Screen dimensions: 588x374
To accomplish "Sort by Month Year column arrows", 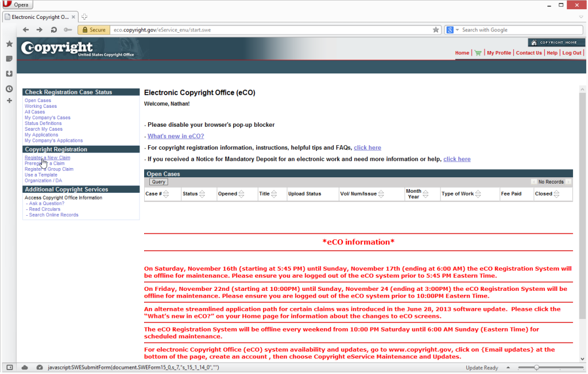I will pyautogui.click(x=425, y=194).
